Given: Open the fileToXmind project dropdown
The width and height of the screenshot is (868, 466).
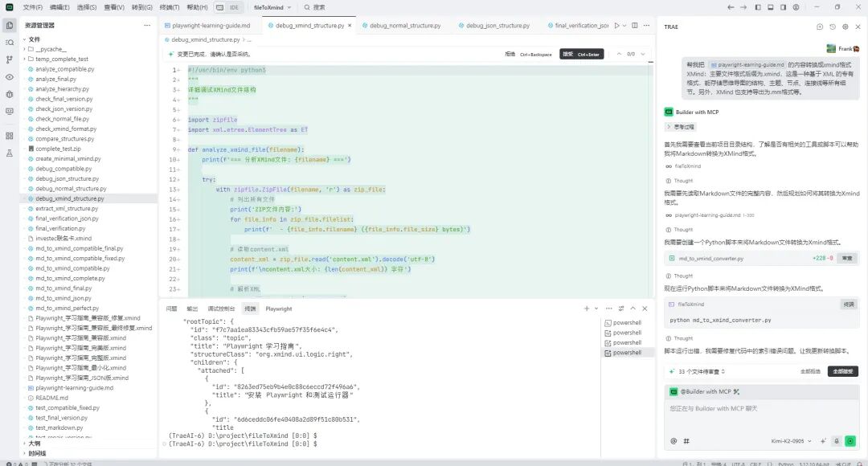Looking at the screenshot, I should [272, 7].
